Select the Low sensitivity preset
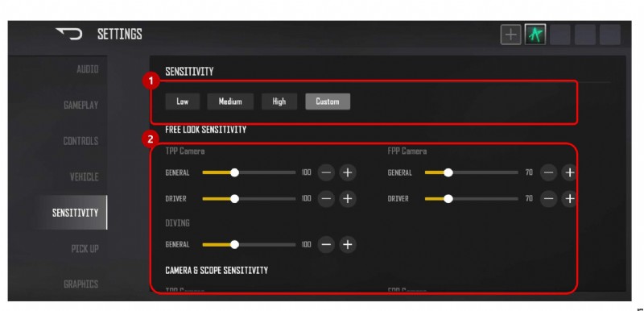644x311 pixels. coord(183,102)
